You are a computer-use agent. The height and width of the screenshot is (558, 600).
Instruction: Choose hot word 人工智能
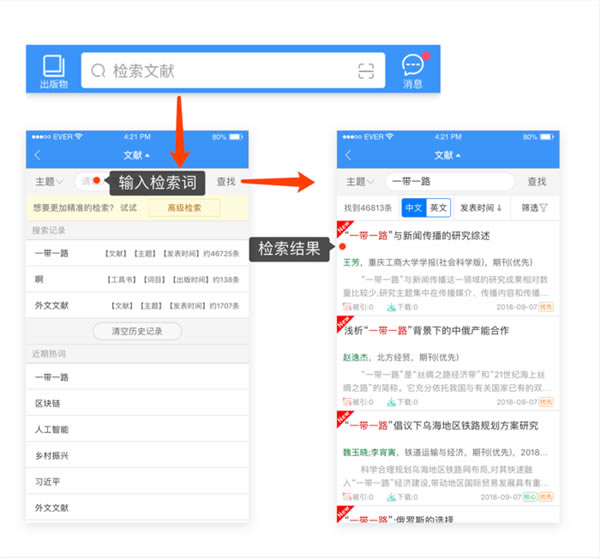tap(137, 429)
